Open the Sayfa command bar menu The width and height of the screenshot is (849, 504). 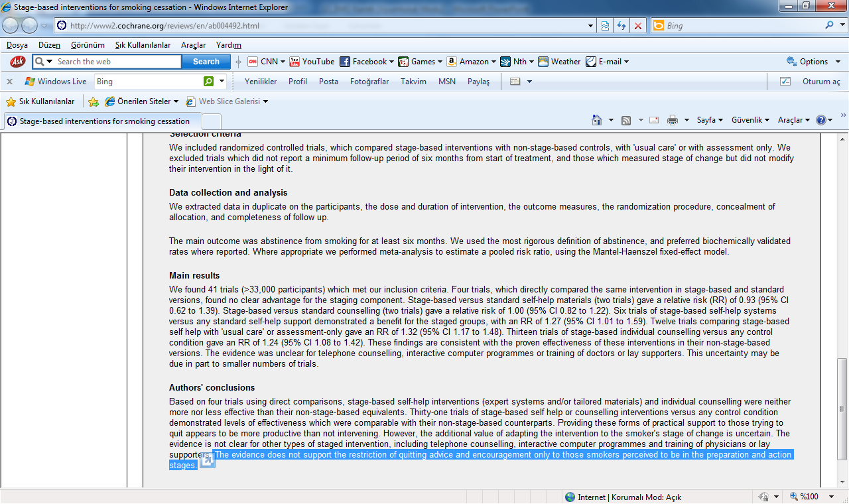tap(710, 120)
